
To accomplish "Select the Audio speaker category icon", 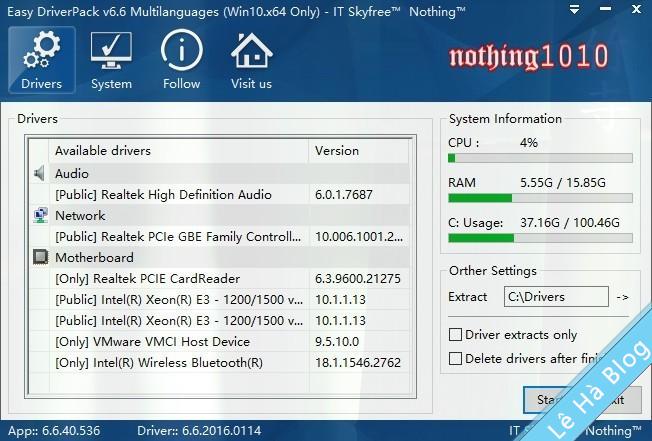I will 40,173.
